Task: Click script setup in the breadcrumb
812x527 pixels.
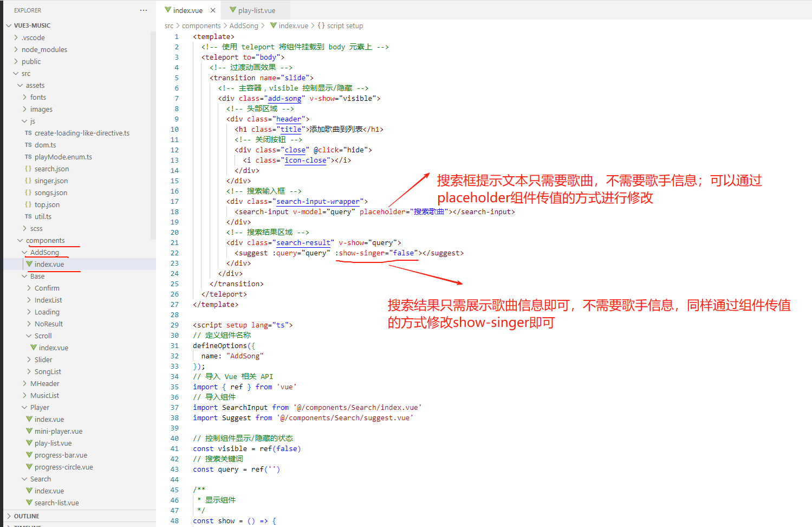Action: [345, 25]
